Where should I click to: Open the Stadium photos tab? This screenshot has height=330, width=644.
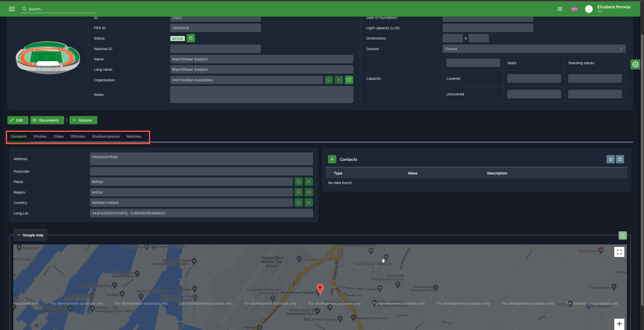106,136
